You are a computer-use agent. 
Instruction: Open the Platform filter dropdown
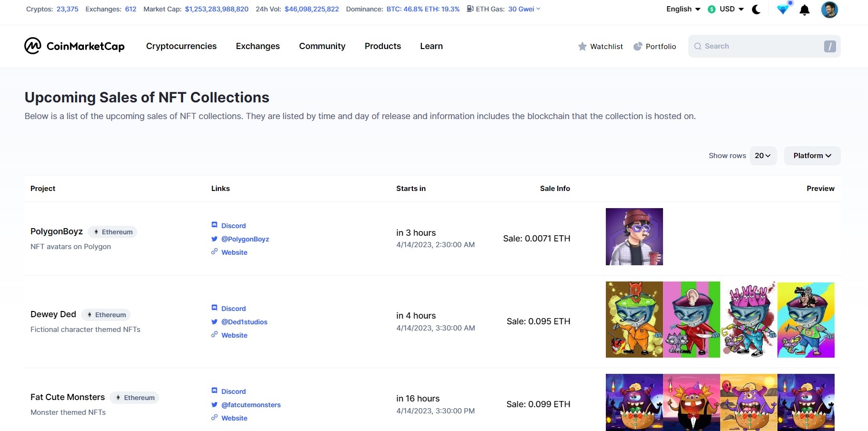[812, 156]
